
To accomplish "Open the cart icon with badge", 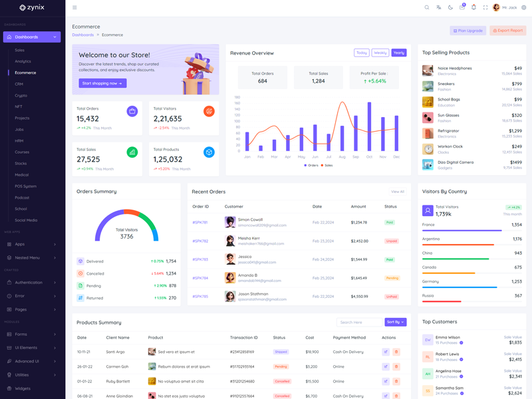I will pos(462,7).
